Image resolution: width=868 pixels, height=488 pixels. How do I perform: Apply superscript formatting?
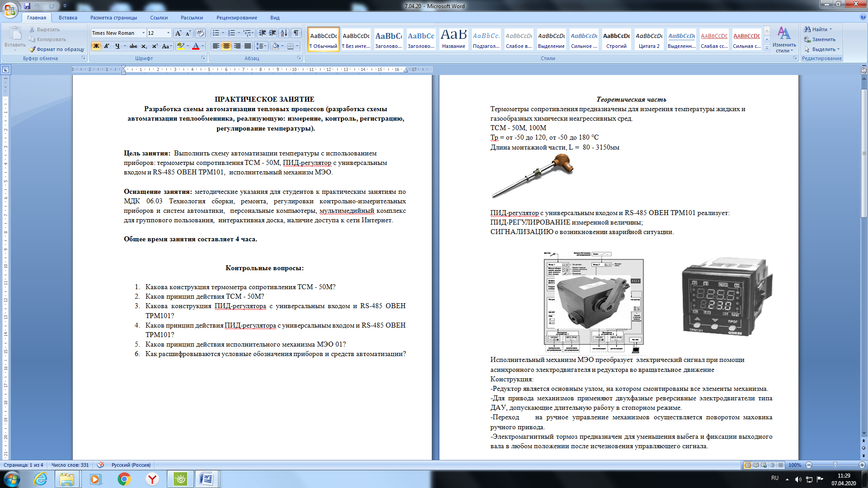click(155, 46)
